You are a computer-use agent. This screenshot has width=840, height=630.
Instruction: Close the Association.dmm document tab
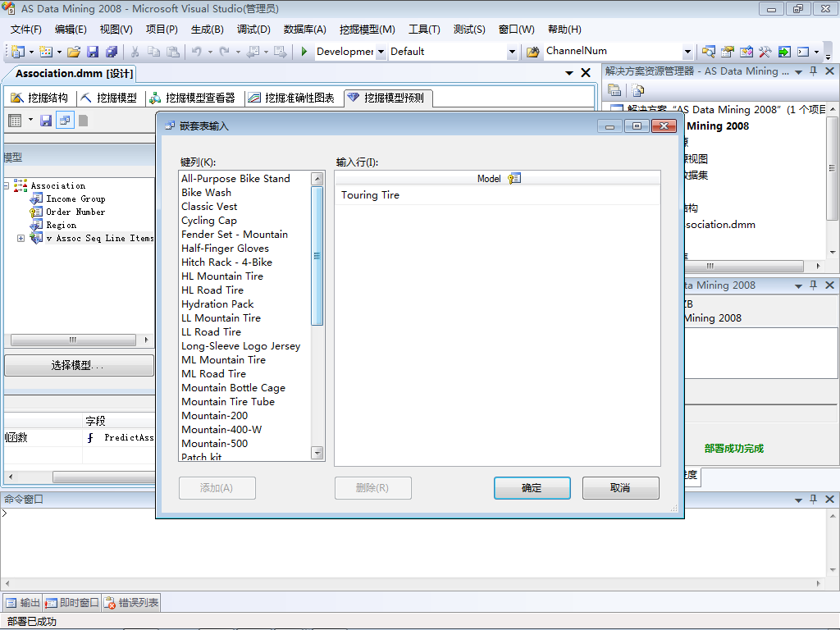click(x=586, y=72)
